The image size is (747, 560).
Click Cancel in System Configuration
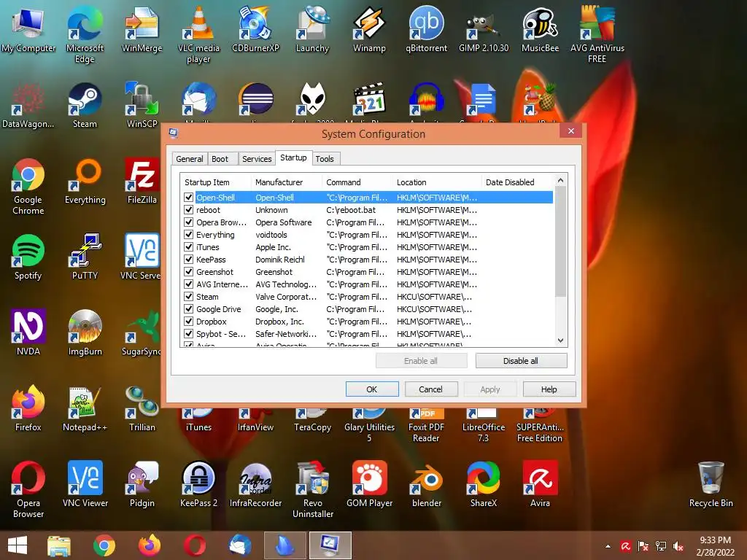(430, 389)
